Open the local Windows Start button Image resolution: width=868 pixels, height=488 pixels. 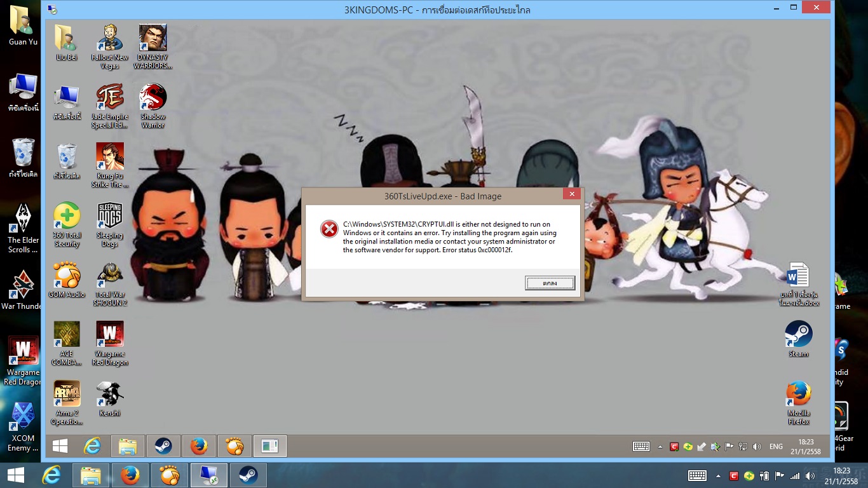click(x=16, y=475)
